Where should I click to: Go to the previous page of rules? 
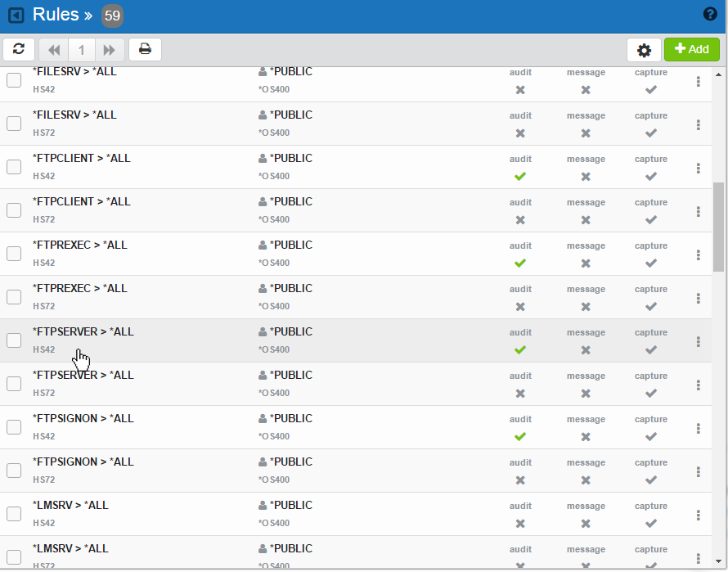[x=54, y=50]
